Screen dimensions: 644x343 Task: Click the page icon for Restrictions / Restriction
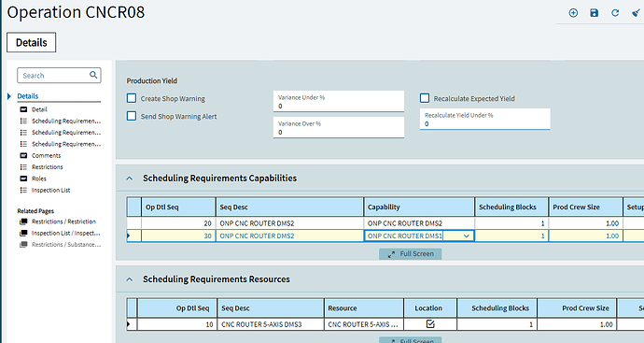coord(23,222)
